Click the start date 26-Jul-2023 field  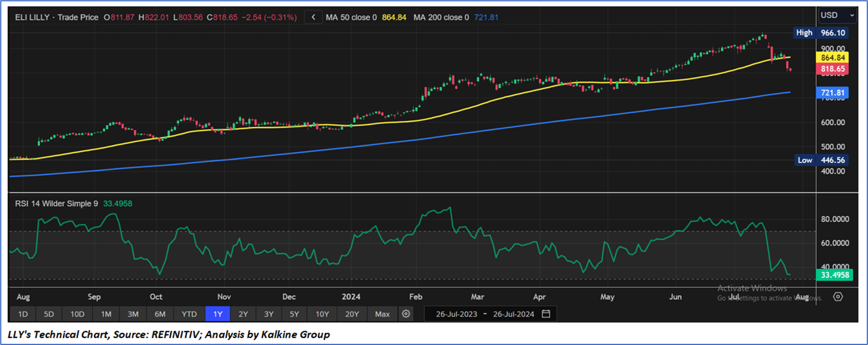click(x=456, y=314)
